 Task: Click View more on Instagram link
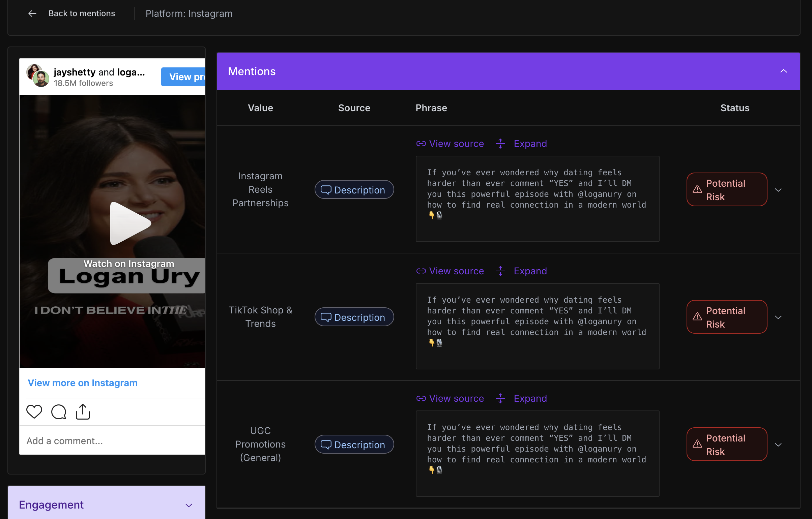tap(83, 383)
